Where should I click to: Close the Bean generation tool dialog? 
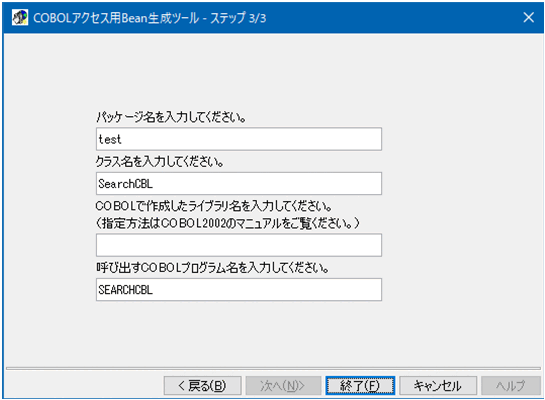click(528, 17)
